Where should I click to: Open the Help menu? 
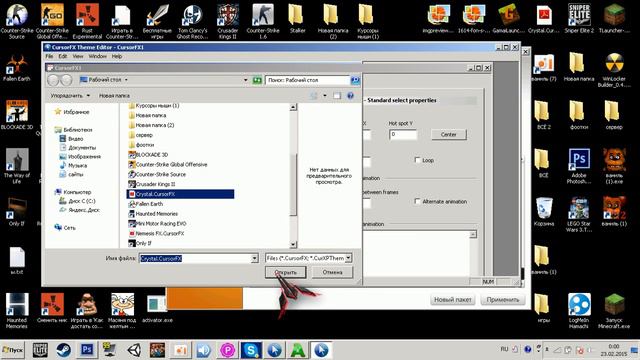(x=117, y=56)
